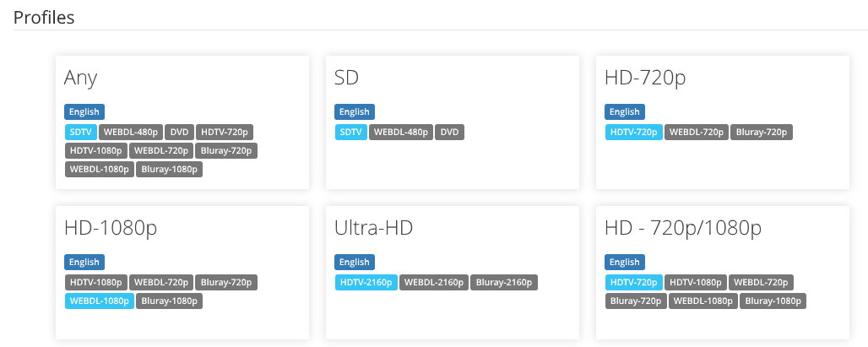Click HDTV-1080p tag in Any profile

[96, 150]
